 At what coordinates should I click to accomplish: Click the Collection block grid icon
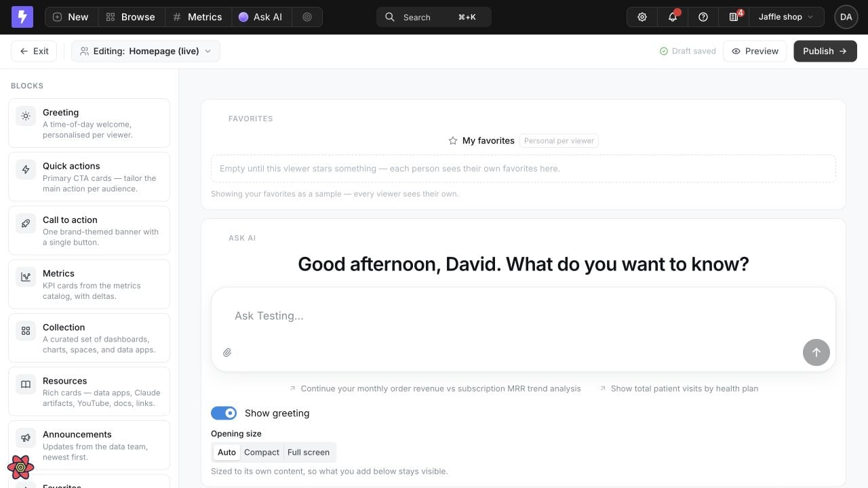tap(26, 331)
